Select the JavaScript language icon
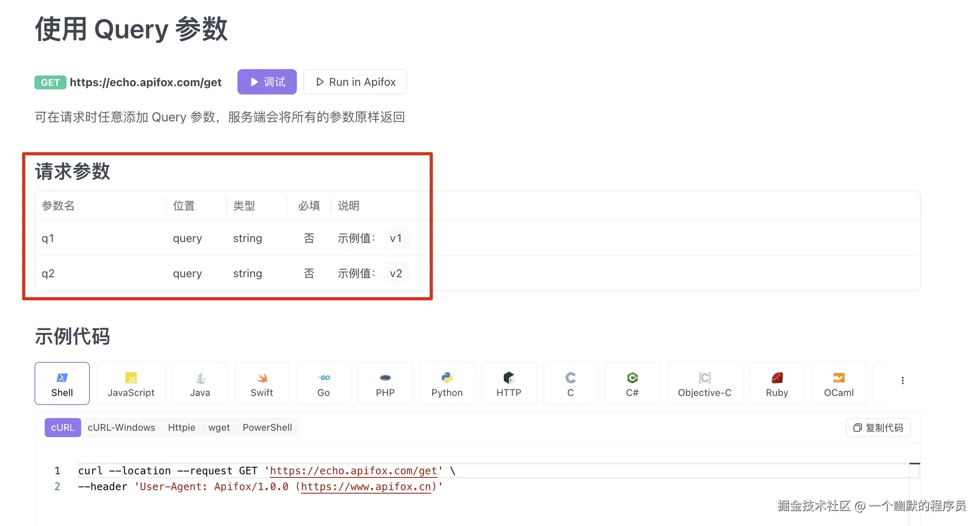This screenshot has height=526, width=980. (131, 383)
